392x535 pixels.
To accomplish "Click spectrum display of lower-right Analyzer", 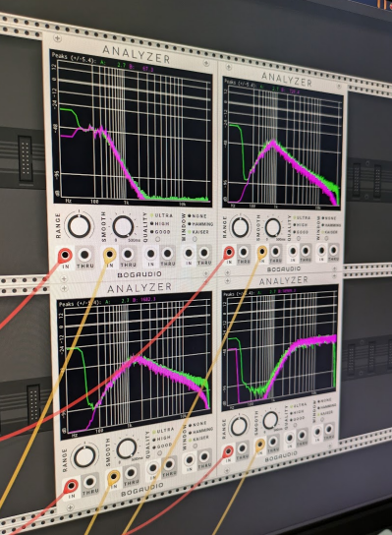I will click(x=280, y=348).
